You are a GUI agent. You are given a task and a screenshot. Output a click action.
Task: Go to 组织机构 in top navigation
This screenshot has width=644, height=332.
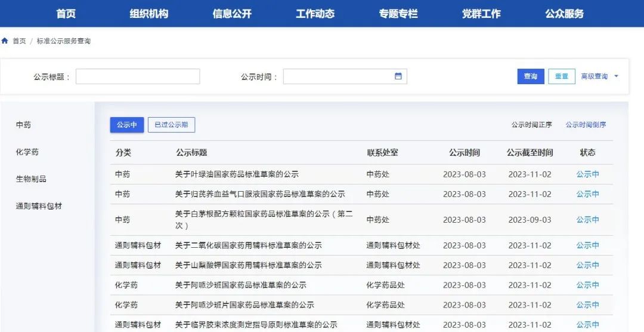[149, 14]
